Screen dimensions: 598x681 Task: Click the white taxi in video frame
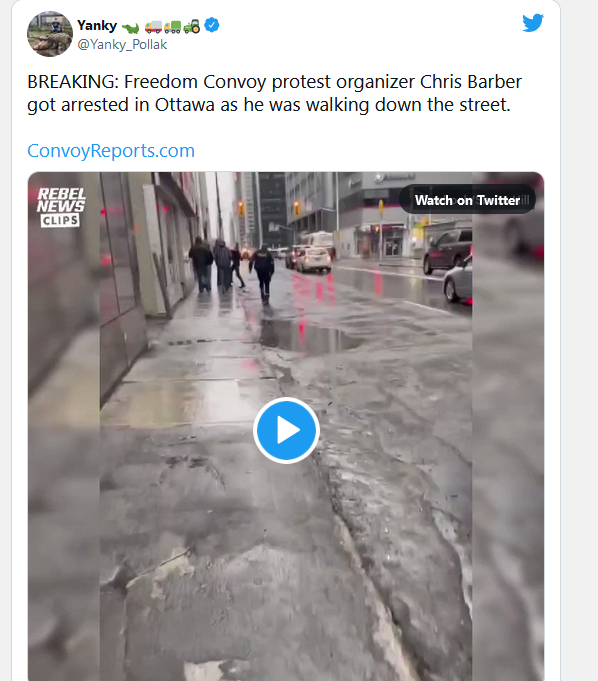314,259
